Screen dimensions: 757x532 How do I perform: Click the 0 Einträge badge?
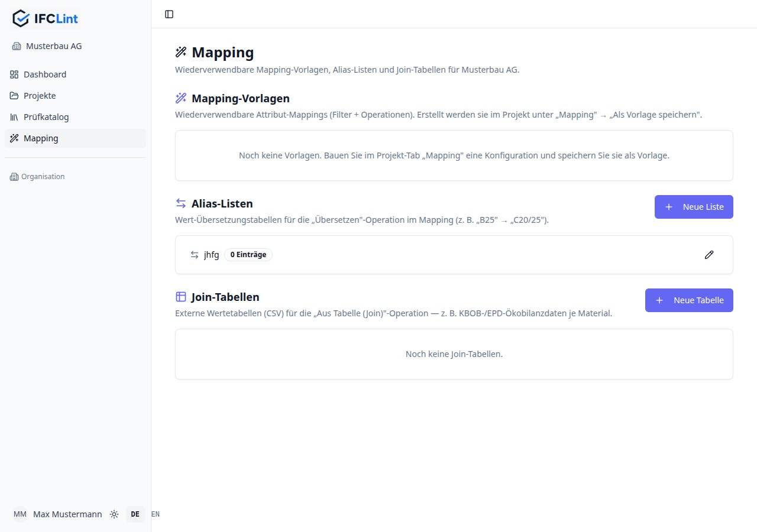[x=248, y=255]
